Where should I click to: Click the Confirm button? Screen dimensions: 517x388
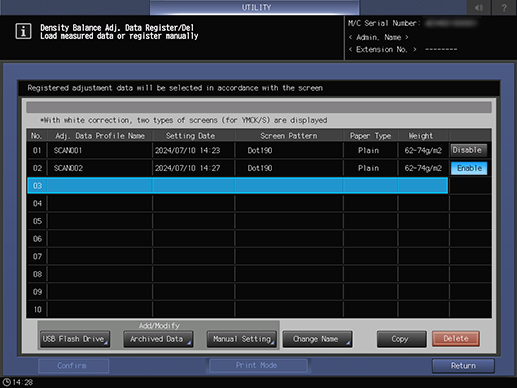pyautogui.click(x=73, y=366)
